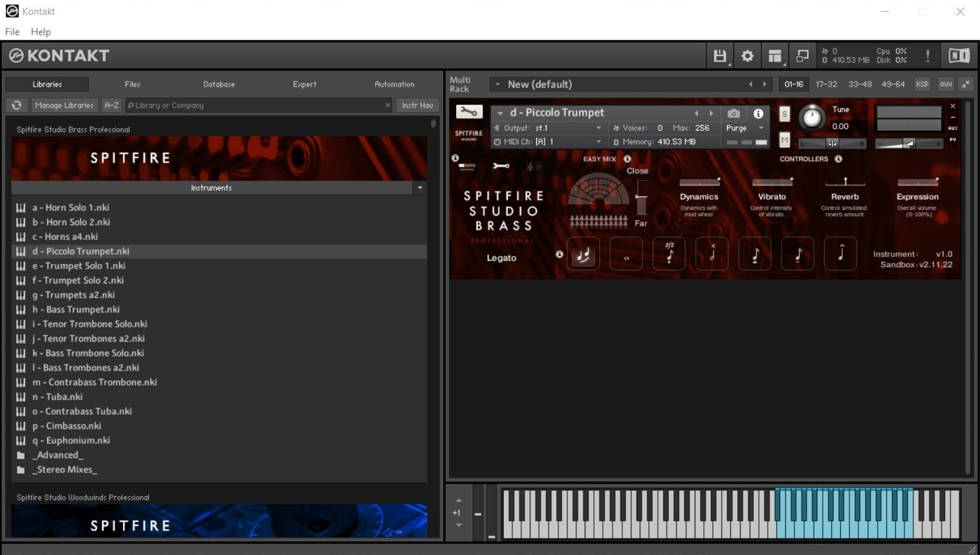
Task: Click the Easy Mix Close/Far slider
Action: point(641,197)
